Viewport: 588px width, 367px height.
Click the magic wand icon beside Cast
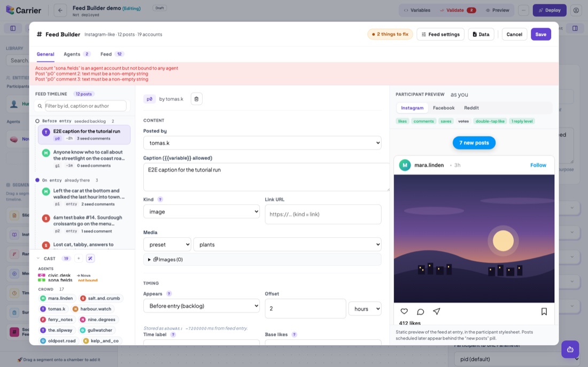[90, 258]
